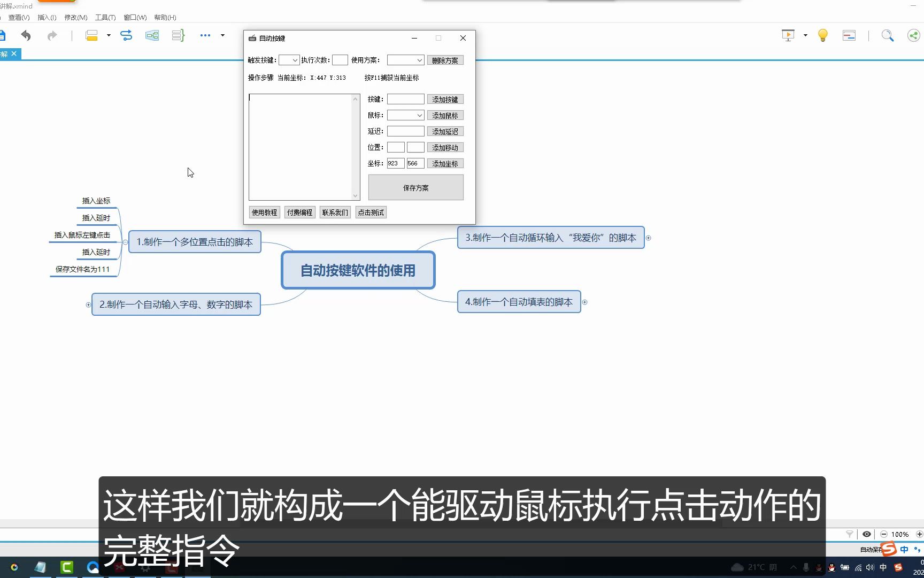924x578 pixels.
Task: Click the 添加鼠标 button
Action: click(445, 116)
